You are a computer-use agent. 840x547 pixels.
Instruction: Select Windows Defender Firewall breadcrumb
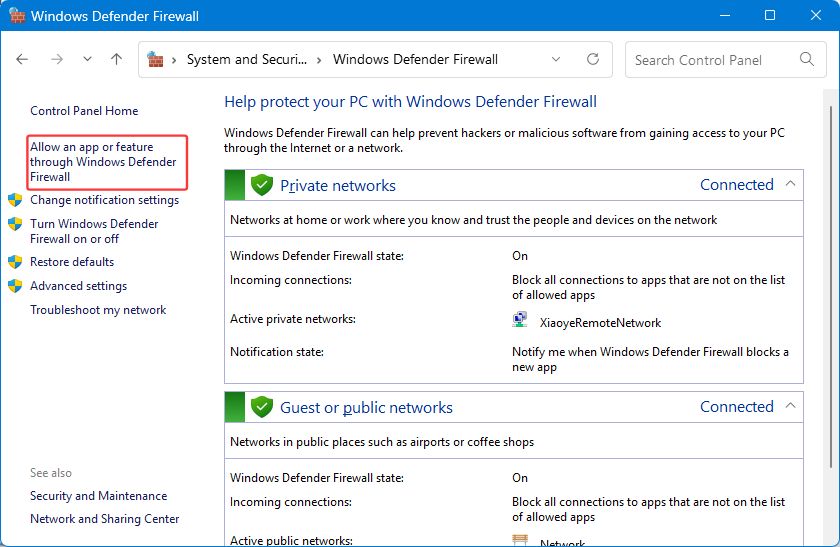(x=415, y=59)
